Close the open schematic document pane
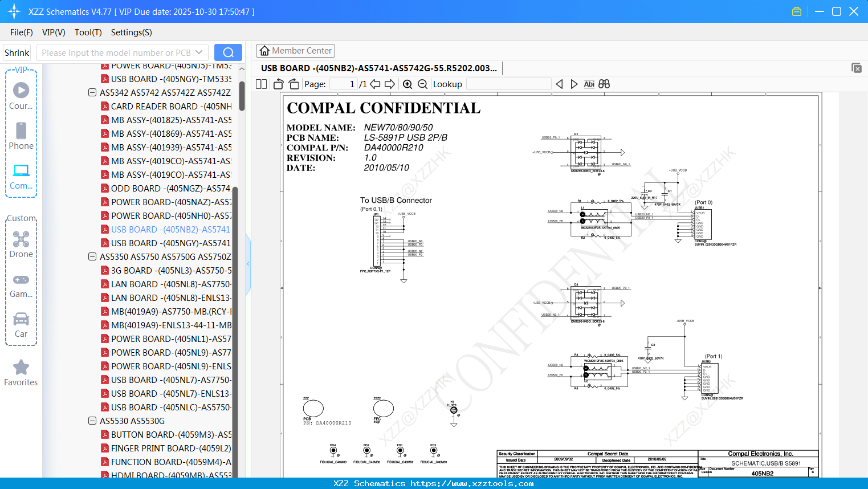The image size is (868, 489). point(857,68)
